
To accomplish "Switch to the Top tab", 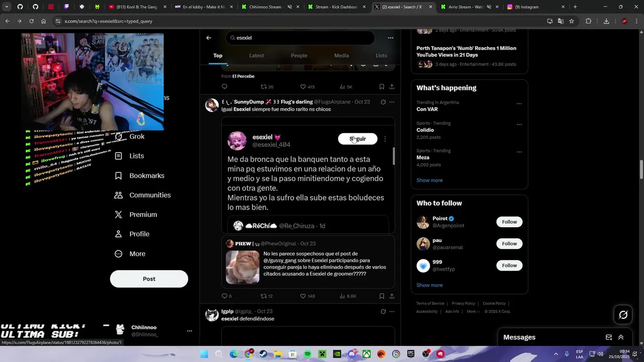I will [218, 56].
